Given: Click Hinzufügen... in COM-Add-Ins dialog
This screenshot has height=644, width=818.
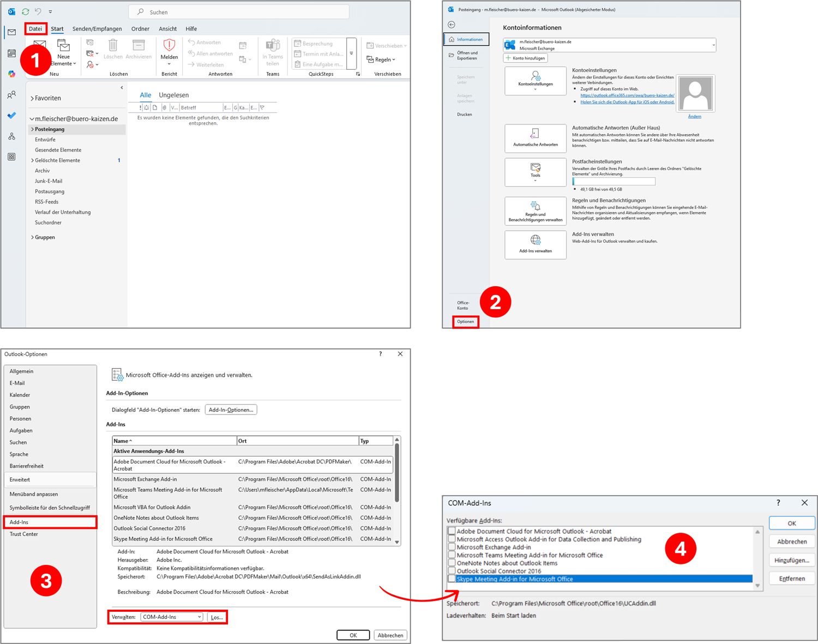Looking at the screenshot, I should (792, 560).
